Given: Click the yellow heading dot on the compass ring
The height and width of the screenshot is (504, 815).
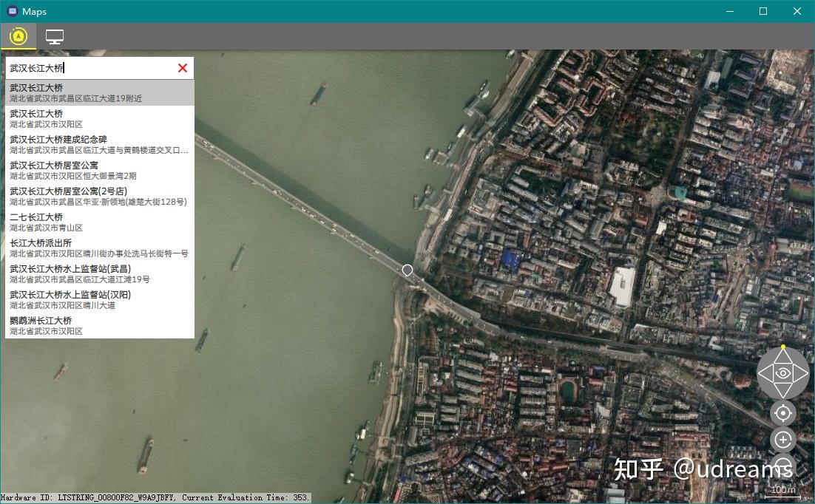Looking at the screenshot, I should (782, 346).
